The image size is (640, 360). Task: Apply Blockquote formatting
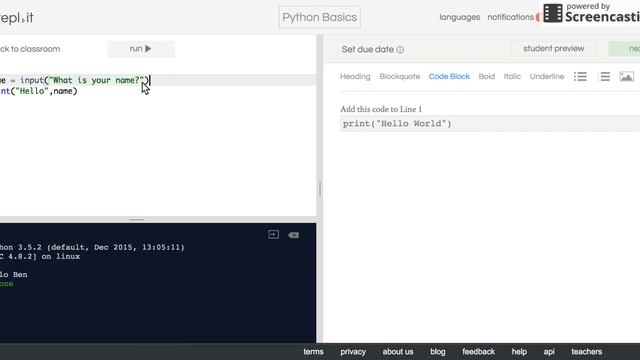tap(400, 76)
